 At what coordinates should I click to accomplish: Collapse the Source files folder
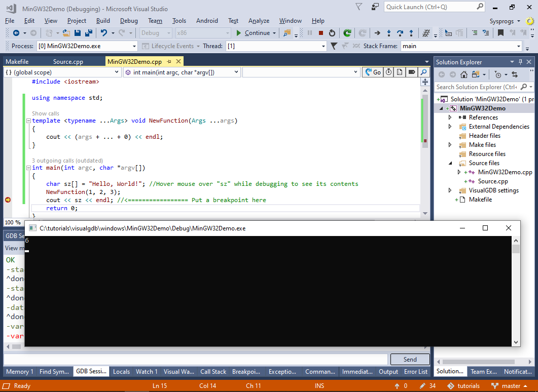click(450, 163)
